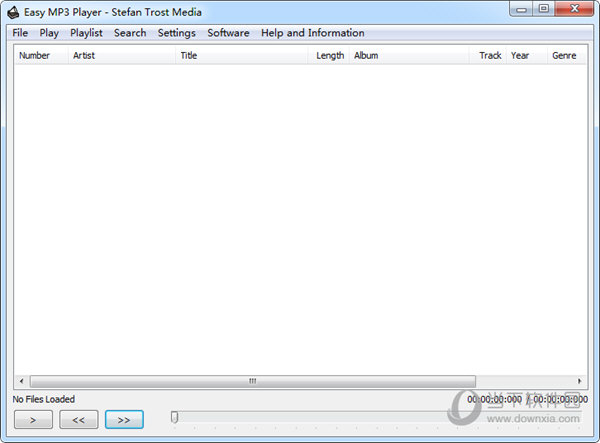Sort playlist by Artist column
The image size is (600, 443).
point(122,55)
